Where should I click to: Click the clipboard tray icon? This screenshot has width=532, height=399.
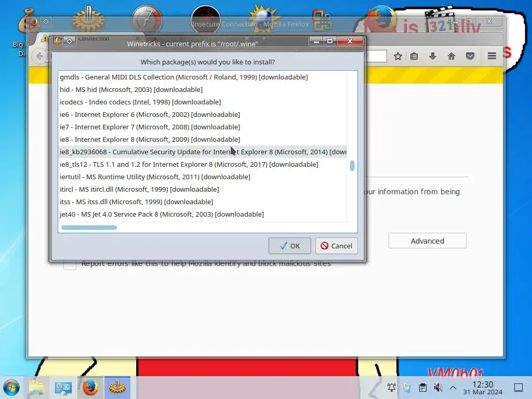[x=423, y=387]
